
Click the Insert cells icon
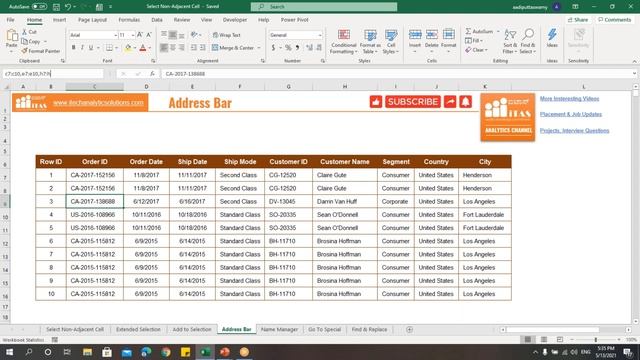click(x=415, y=35)
